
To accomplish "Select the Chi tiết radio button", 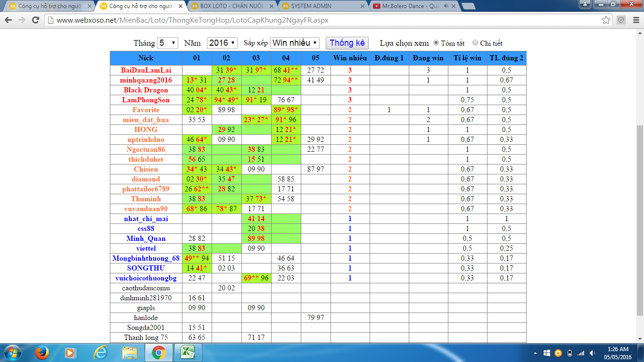I will coord(475,43).
